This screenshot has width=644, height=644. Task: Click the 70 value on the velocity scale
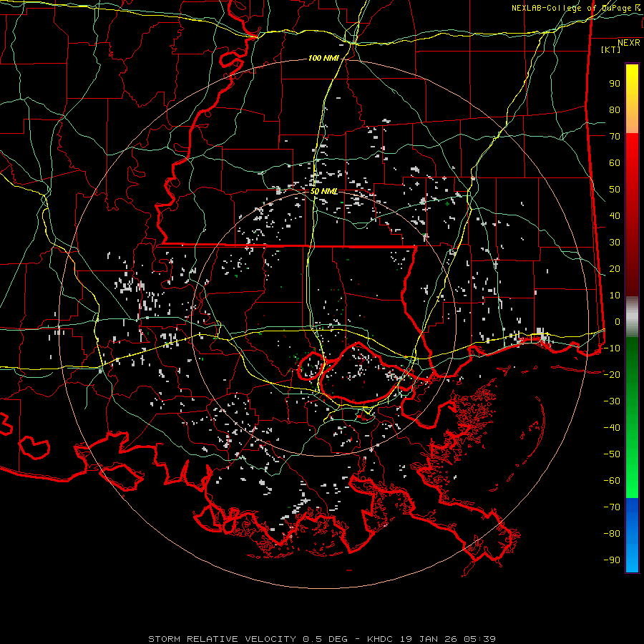(x=615, y=137)
